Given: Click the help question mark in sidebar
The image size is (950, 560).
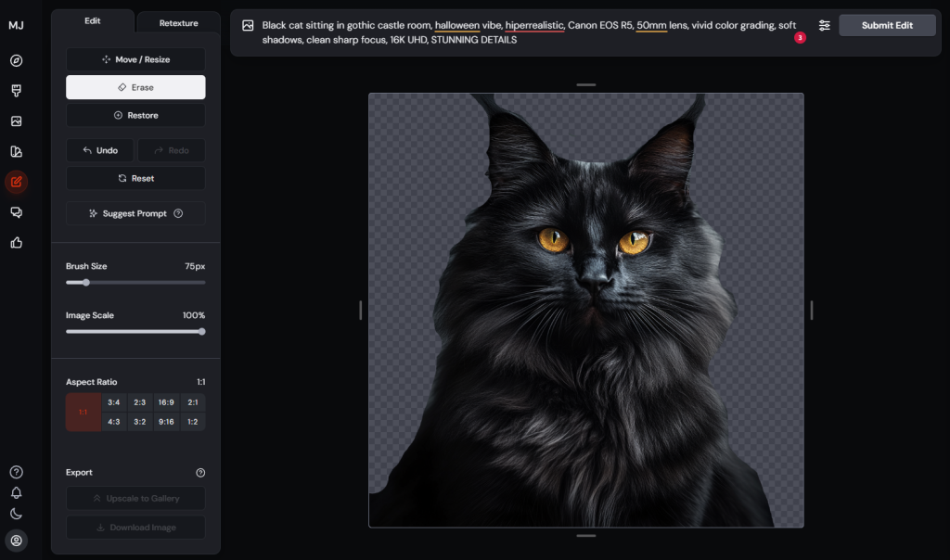Looking at the screenshot, I should (16, 473).
